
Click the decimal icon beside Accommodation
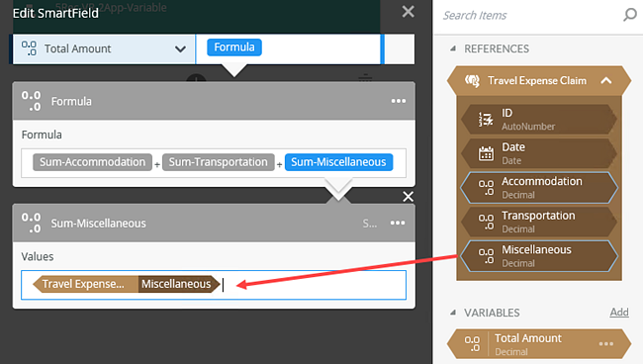tap(486, 188)
